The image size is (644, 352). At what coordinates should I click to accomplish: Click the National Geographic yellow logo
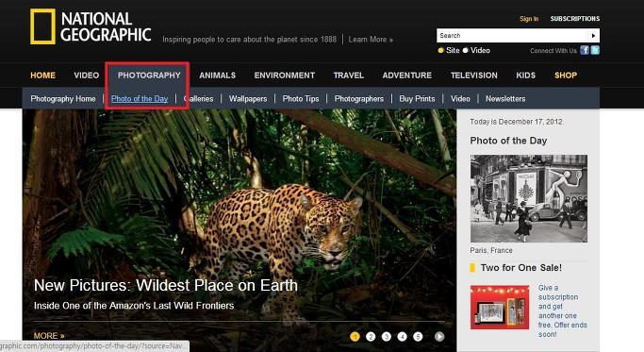pyautogui.click(x=42, y=26)
